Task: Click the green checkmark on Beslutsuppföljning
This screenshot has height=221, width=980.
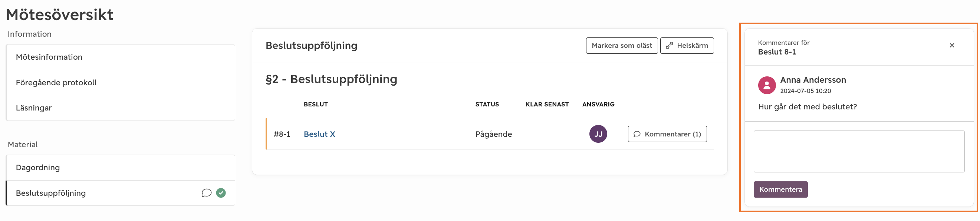Action: tap(221, 193)
